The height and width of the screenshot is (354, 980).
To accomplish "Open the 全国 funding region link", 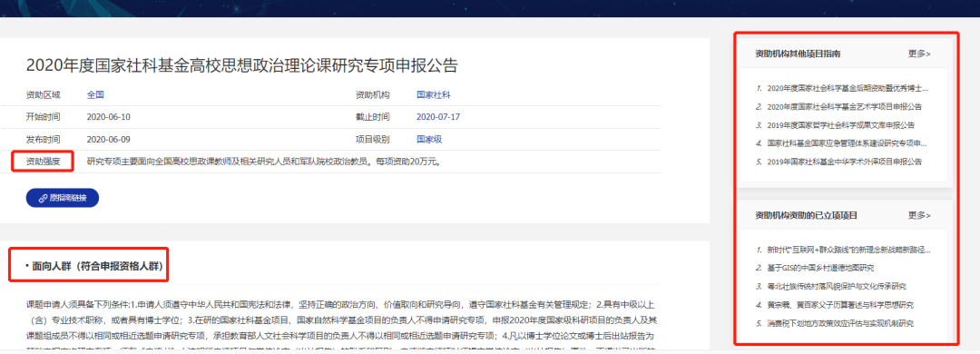I will 95,95.
